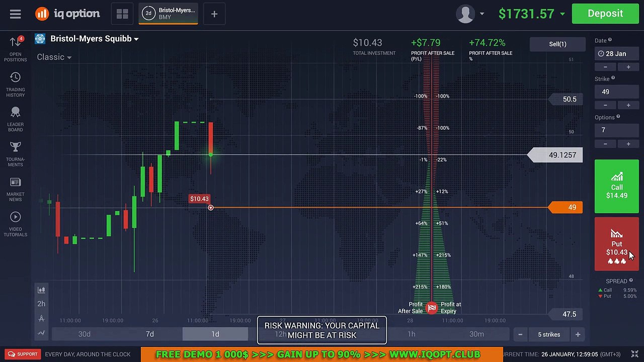This screenshot has height=362, width=644.
Task: Select the 50.5 strike level label
Action: 565,99
